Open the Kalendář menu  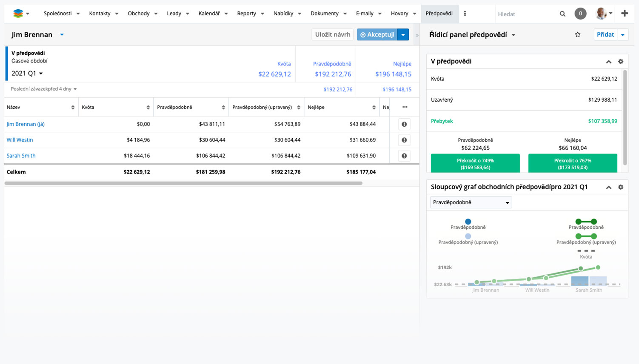coord(213,14)
